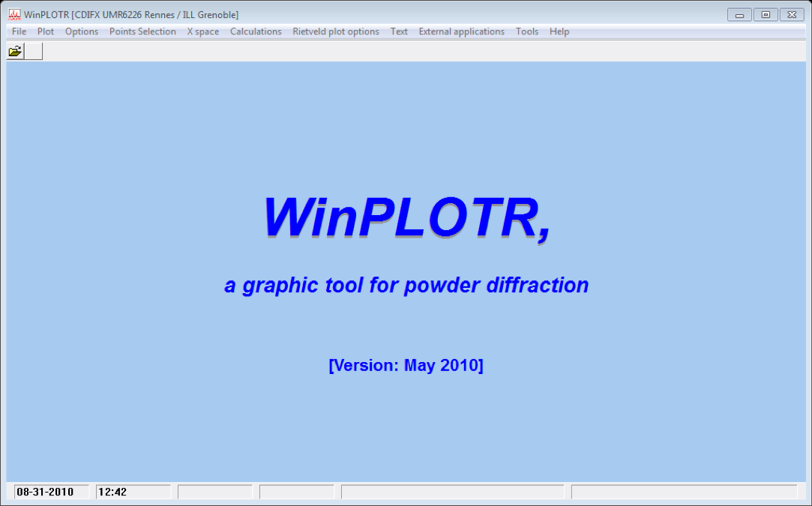This screenshot has height=506, width=812.
Task: Click the [Version: May 2010] text
Action: click(406, 365)
